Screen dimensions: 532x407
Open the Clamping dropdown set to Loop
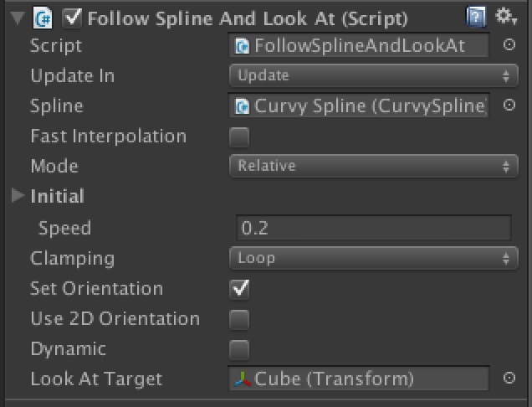click(374, 258)
